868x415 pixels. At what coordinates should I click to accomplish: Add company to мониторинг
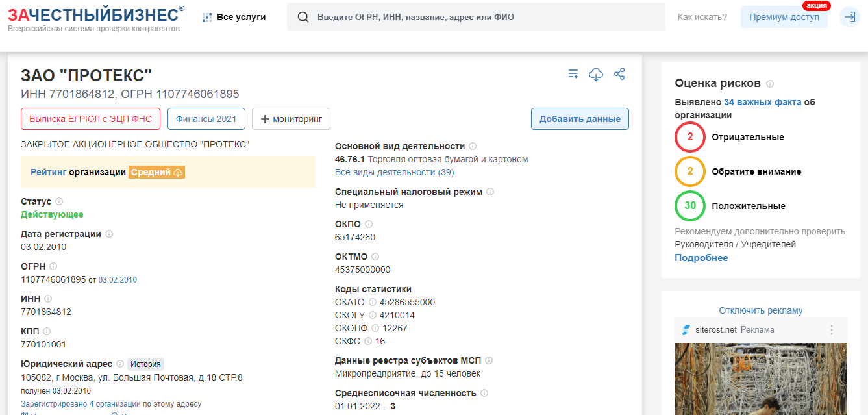click(x=291, y=119)
